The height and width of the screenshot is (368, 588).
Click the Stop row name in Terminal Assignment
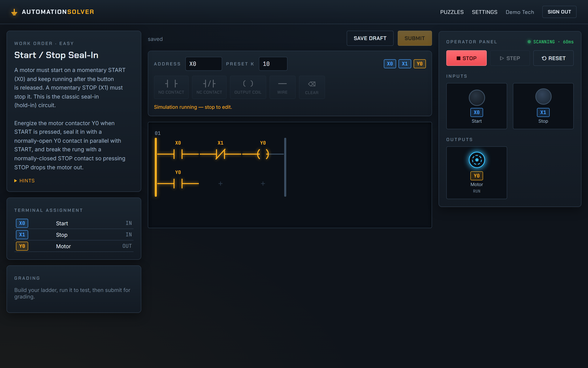(62, 235)
